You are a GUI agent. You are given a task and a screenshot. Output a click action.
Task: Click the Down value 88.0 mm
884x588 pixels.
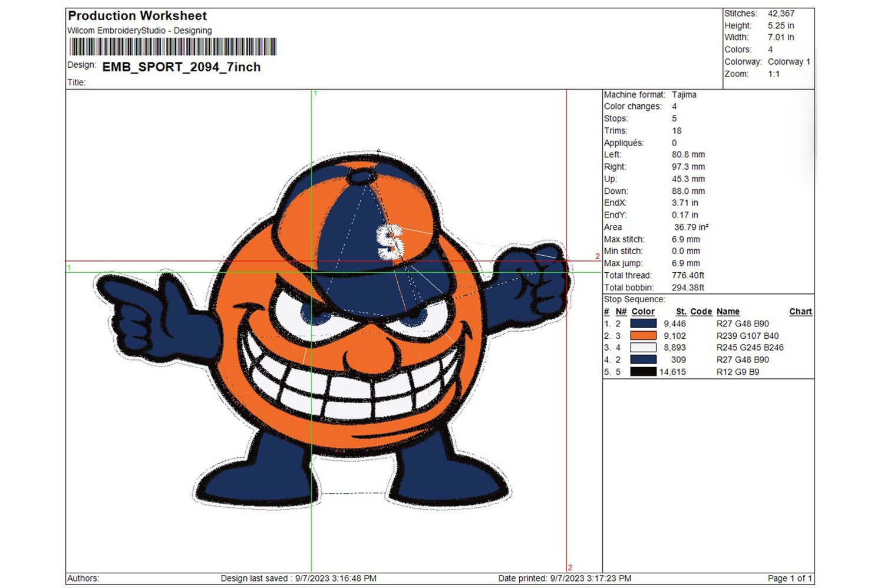[x=688, y=191]
